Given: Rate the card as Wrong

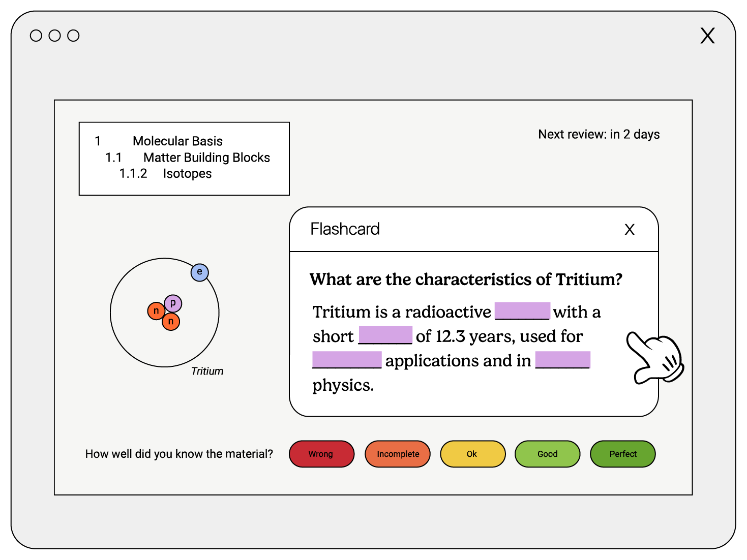Looking at the screenshot, I should (321, 454).
